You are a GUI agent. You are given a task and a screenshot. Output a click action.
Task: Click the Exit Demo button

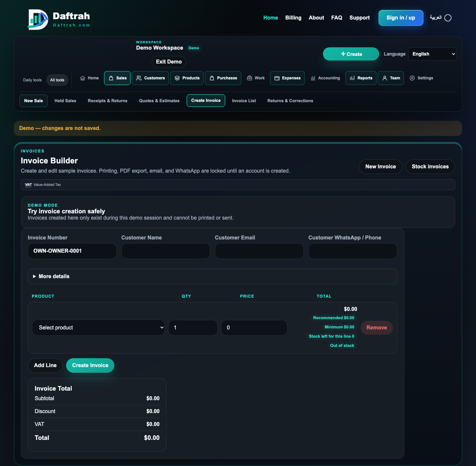169,62
